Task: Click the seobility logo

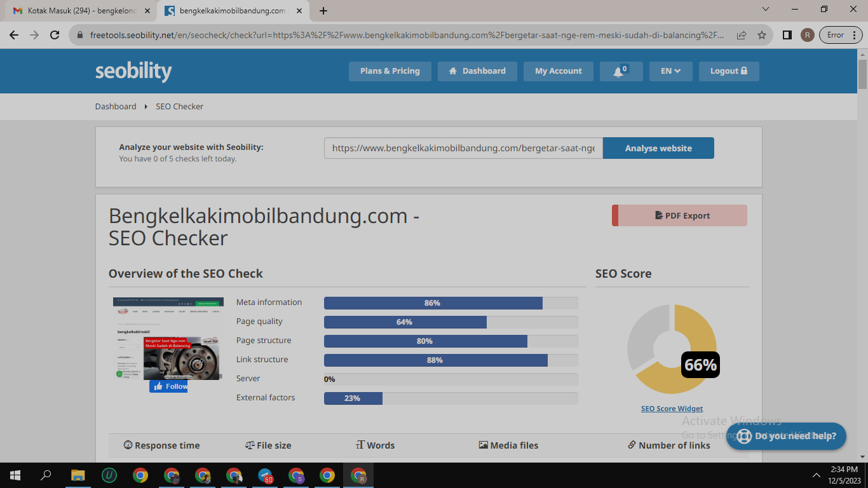Action: pyautogui.click(x=133, y=71)
